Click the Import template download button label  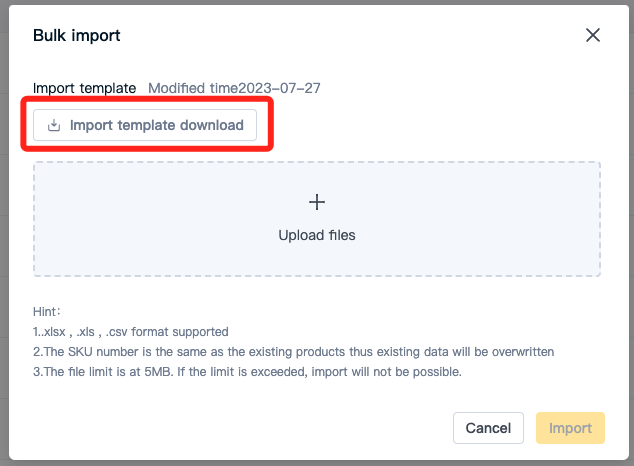tap(156, 125)
